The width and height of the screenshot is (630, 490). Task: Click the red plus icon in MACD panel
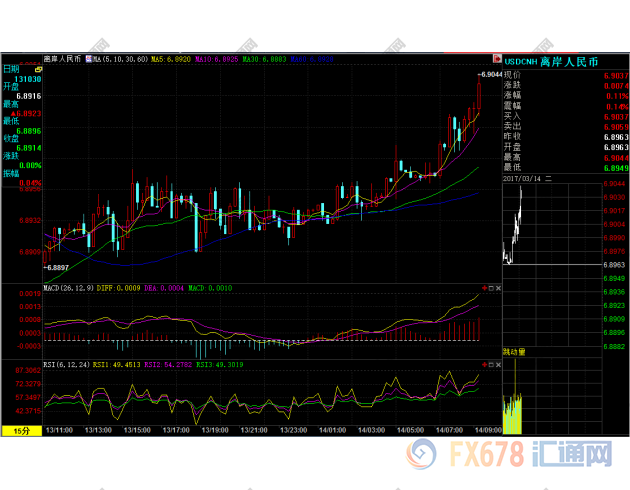coord(483,289)
